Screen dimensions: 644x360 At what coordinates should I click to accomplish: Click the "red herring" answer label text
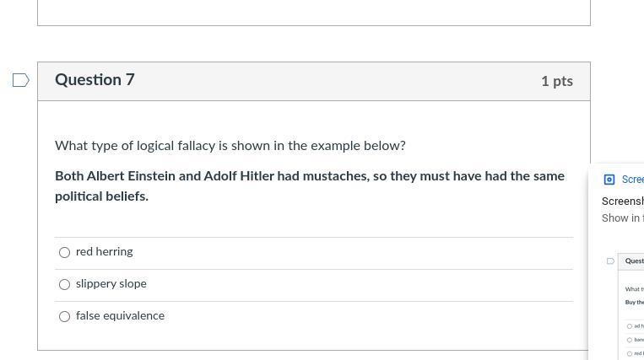pyautogui.click(x=104, y=252)
